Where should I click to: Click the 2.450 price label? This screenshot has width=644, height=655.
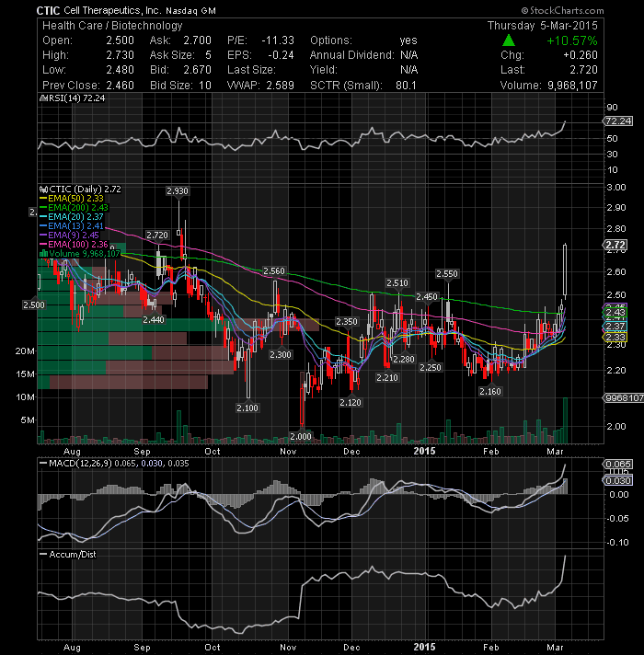coord(427,296)
